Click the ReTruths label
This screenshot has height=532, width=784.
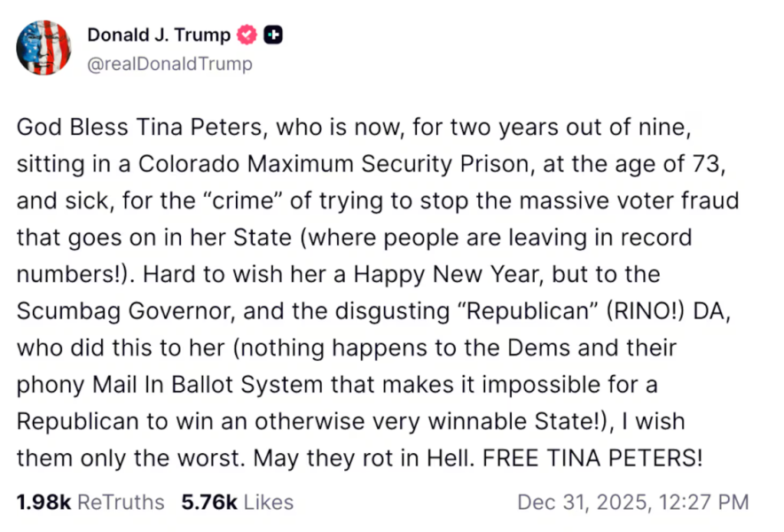coord(121,503)
